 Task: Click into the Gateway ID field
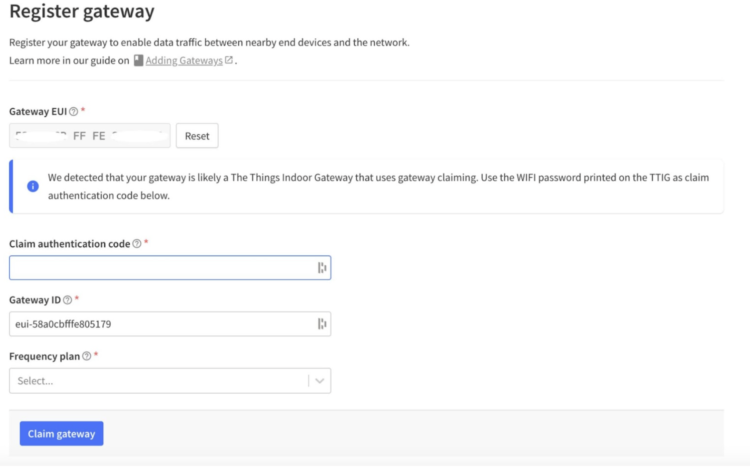click(x=170, y=324)
